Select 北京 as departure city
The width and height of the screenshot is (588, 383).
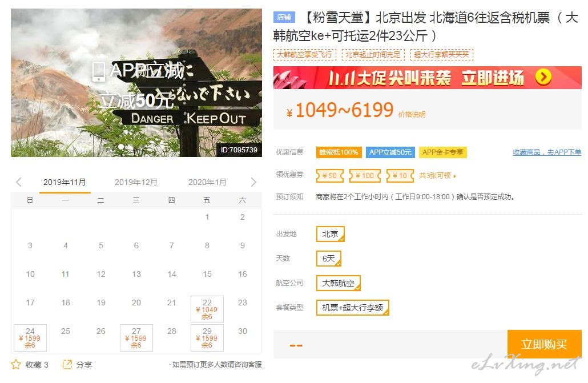330,234
